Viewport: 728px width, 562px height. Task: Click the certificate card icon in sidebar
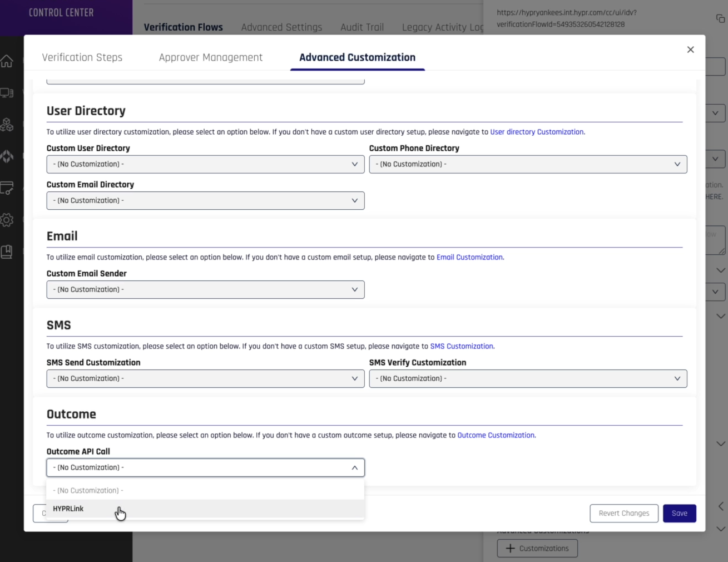pos(7,188)
